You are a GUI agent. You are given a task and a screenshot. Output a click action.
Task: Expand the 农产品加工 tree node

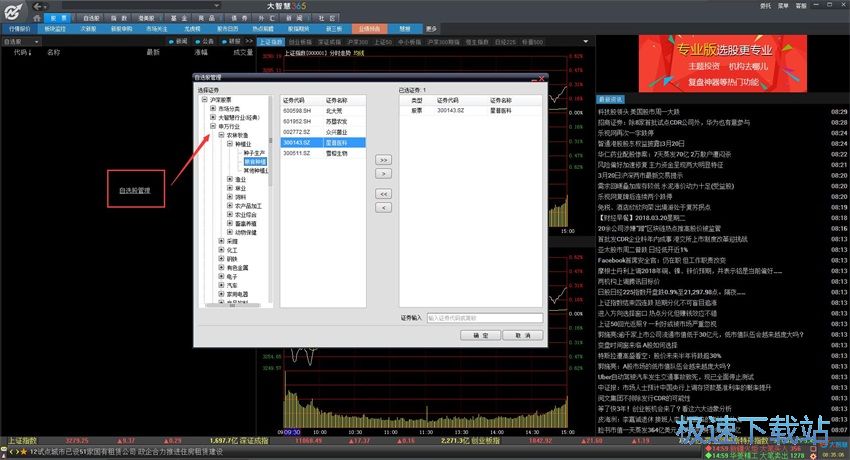pos(230,205)
